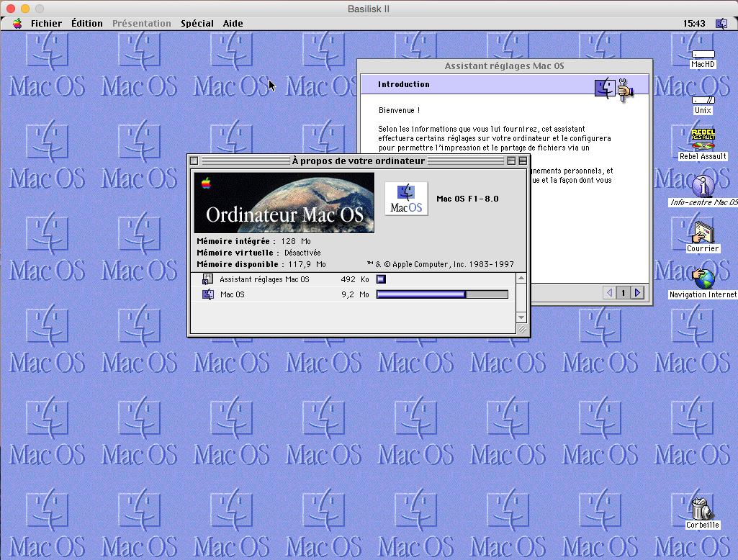Click the Assistant réglages Mac OS application icon
The height and width of the screenshot is (560, 738).
[x=207, y=279]
